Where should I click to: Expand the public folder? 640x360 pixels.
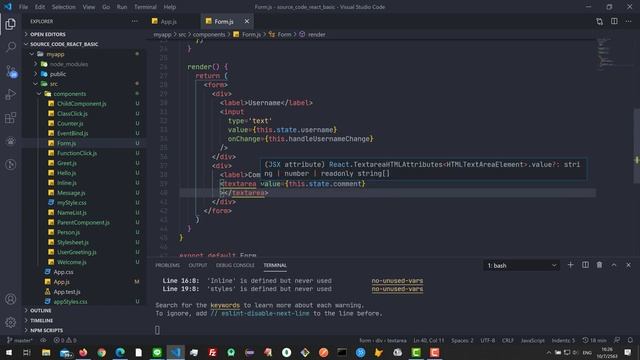[58, 74]
